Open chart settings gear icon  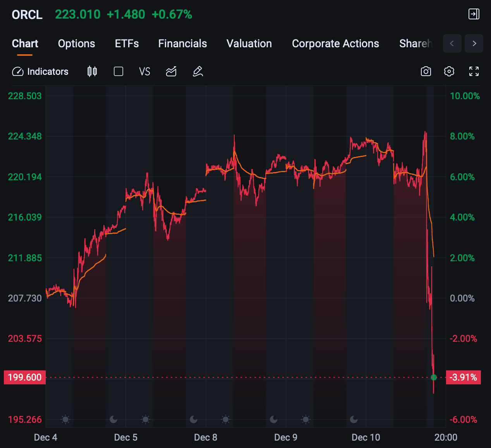449,71
